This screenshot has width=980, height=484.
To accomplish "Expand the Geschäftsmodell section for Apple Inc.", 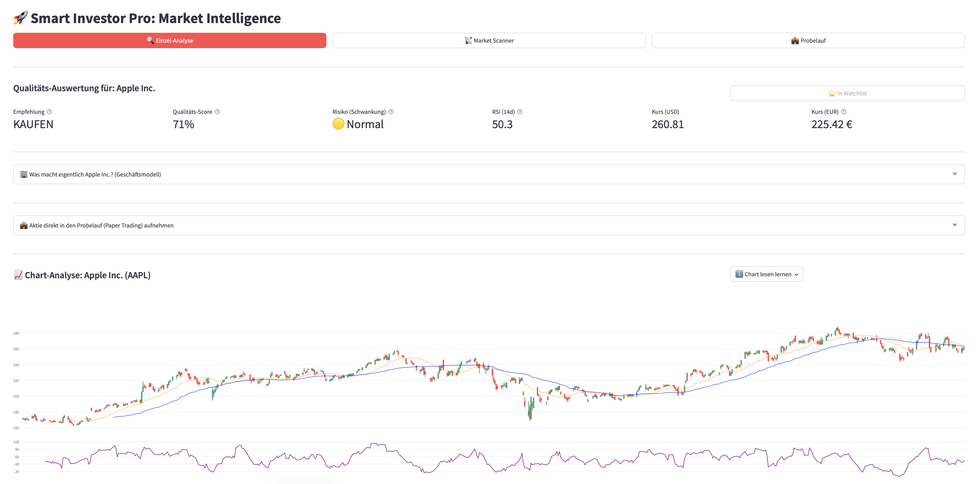I will pyautogui.click(x=489, y=174).
